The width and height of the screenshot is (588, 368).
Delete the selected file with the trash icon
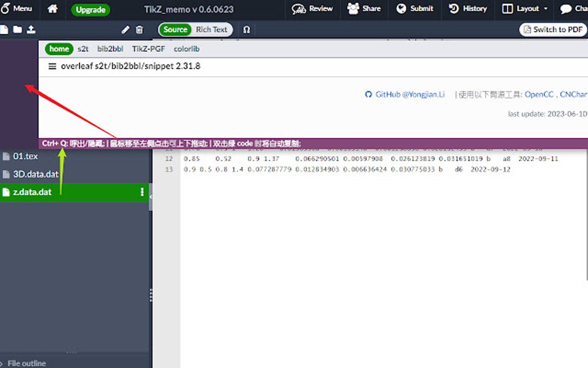pyautogui.click(x=138, y=29)
